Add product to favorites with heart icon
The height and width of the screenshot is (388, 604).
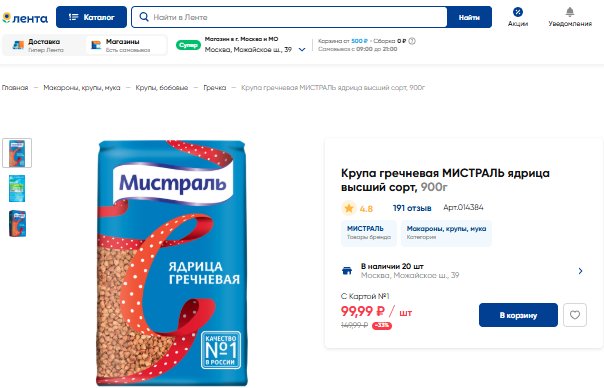pyautogui.click(x=575, y=315)
